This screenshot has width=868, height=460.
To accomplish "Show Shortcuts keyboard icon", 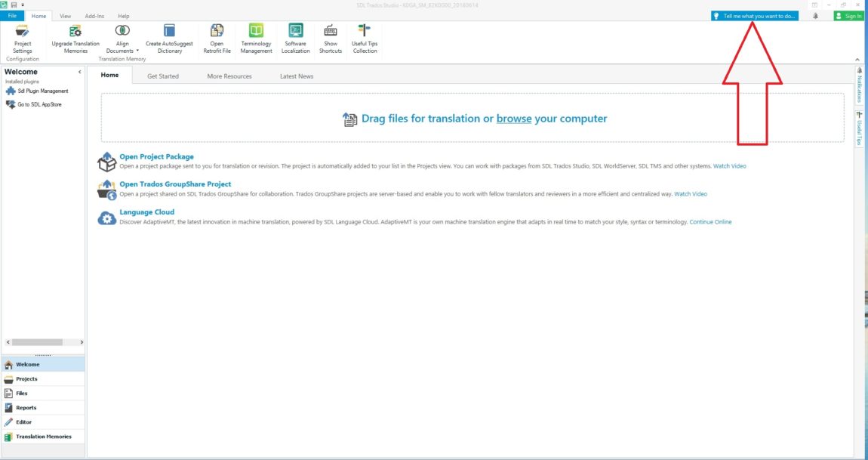I will [x=331, y=30].
